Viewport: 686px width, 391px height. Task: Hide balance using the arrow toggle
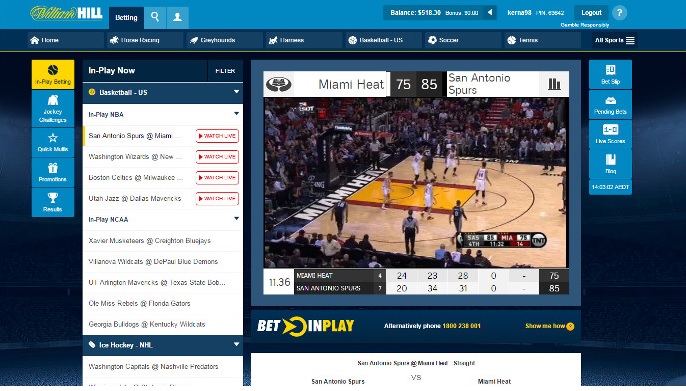490,13
